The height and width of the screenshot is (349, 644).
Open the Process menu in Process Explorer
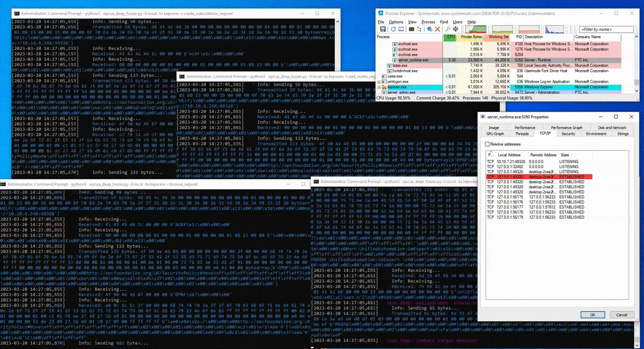(x=428, y=22)
